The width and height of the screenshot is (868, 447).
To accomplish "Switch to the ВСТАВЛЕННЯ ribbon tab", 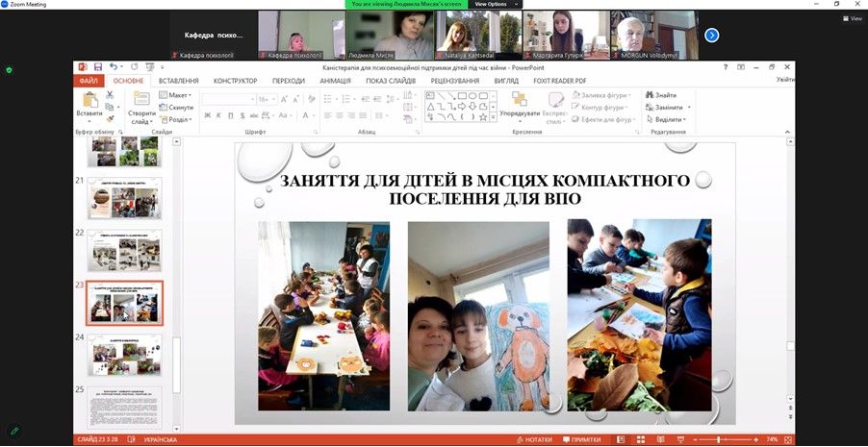I will point(179,82).
